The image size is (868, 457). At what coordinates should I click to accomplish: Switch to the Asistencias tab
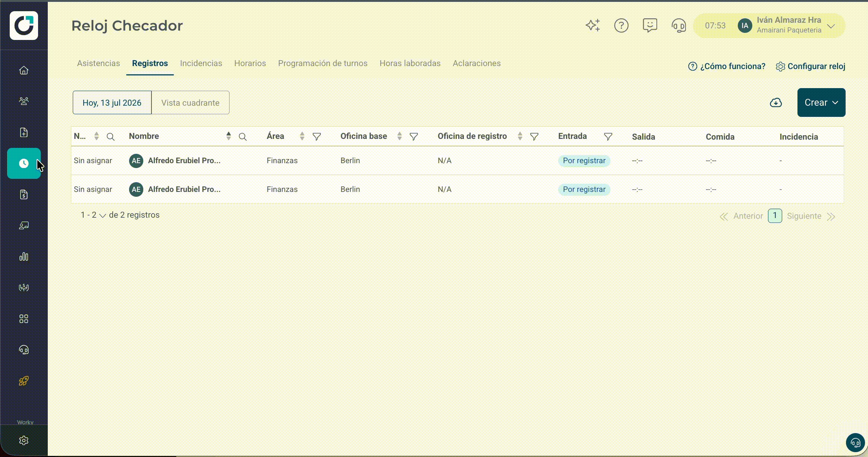(99, 63)
